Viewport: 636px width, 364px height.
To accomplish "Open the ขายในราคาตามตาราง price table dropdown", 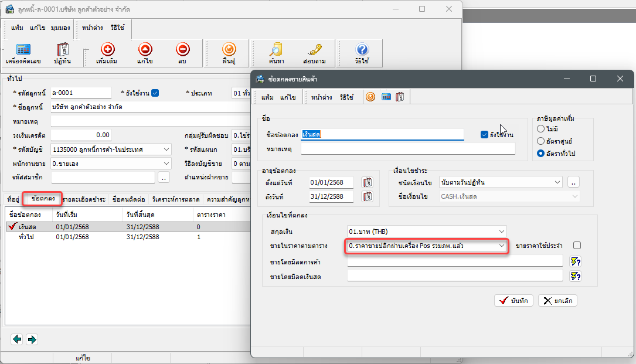I will pyautogui.click(x=501, y=246).
